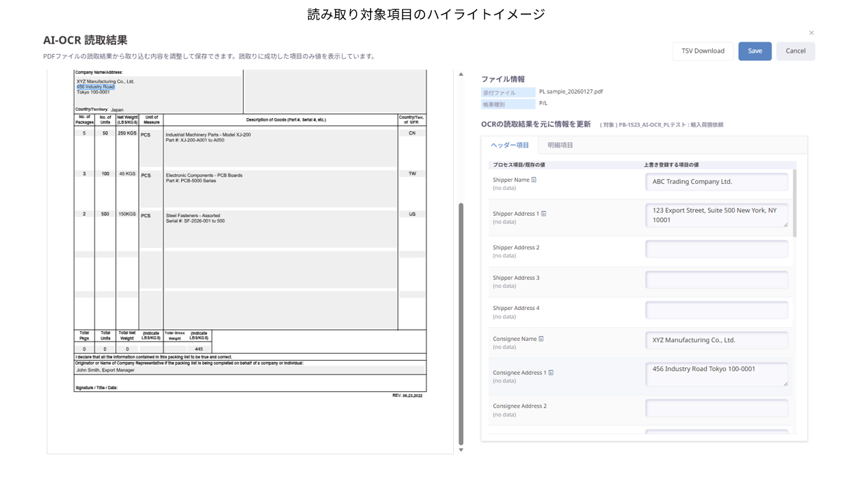The width and height of the screenshot is (868, 478).
Task: Click the Consignee Address 1 textarea resize handle
Action: [785, 384]
